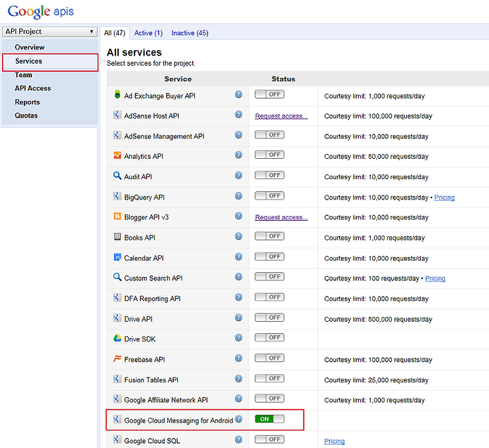This screenshot has width=489, height=448.
Task: Click the Blogger API v3 orange icon
Action: tap(117, 216)
